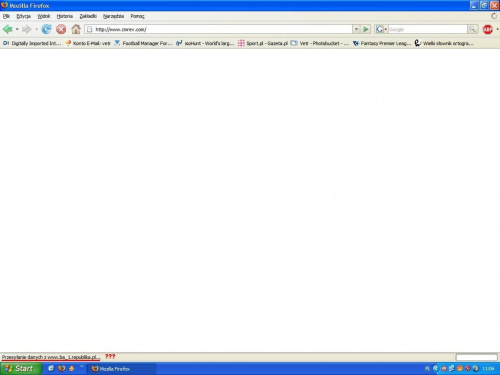Stop loading with the red Stop button

pos(61,29)
